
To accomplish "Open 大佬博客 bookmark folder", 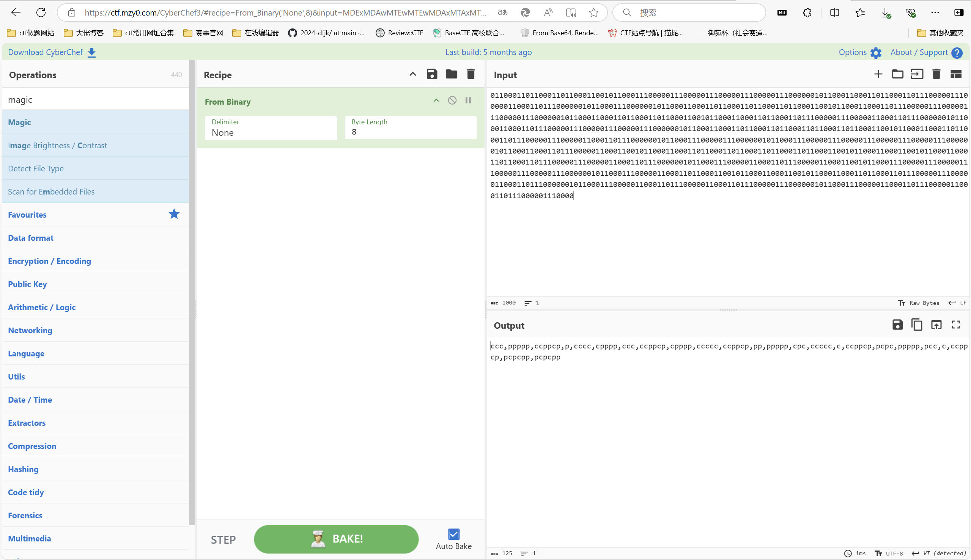I will click(83, 33).
